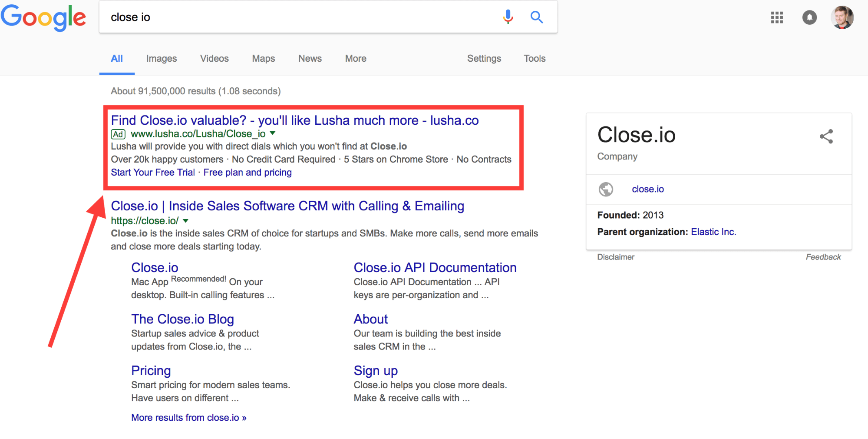Click the green https://close.io/ URL text

click(145, 220)
